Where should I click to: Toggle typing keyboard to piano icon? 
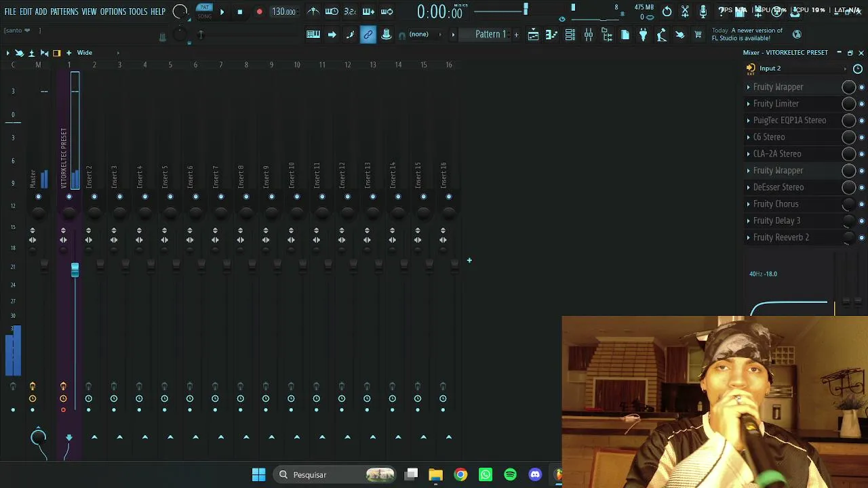point(313,35)
